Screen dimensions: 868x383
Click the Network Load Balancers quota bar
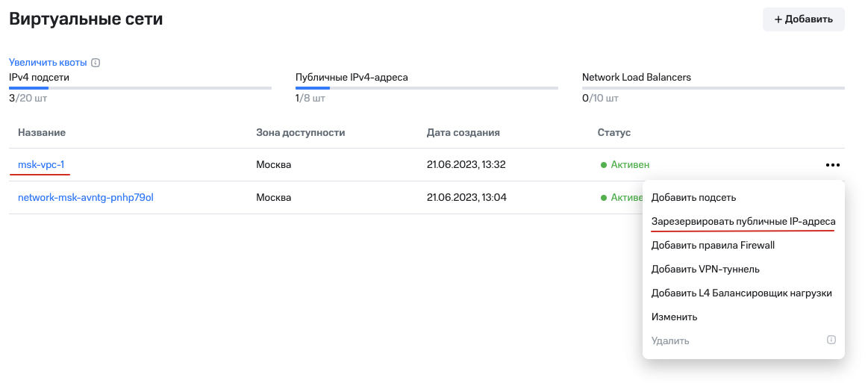tap(713, 88)
